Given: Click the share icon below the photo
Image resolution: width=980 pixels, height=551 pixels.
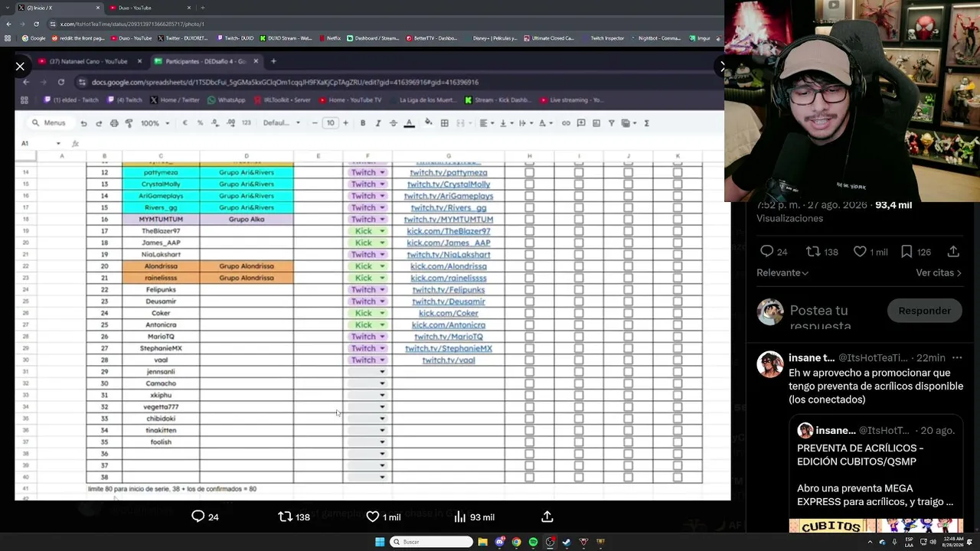Looking at the screenshot, I should 547,517.
